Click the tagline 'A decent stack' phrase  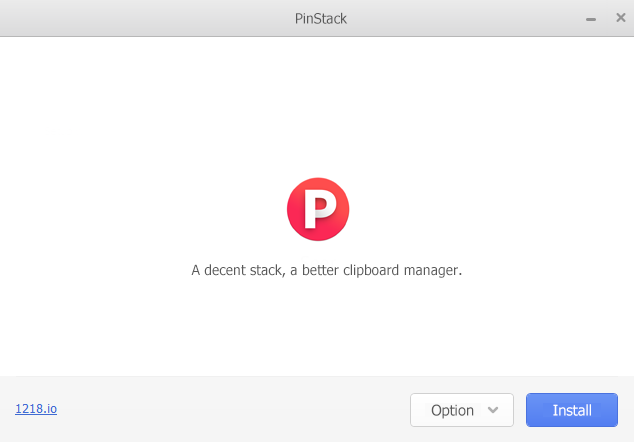(x=236, y=270)
